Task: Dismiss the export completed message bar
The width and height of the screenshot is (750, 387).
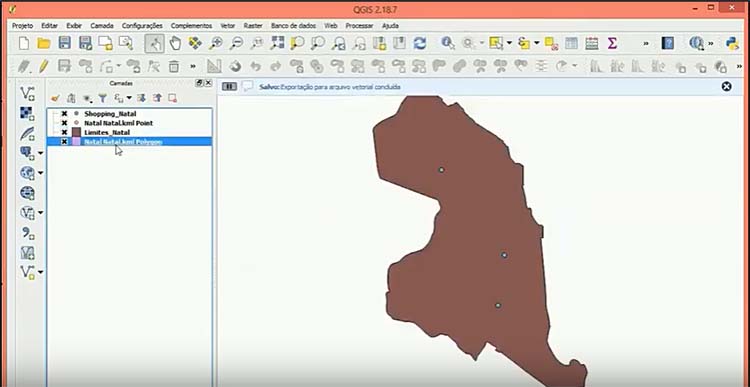Action: (x=727, y=87)
